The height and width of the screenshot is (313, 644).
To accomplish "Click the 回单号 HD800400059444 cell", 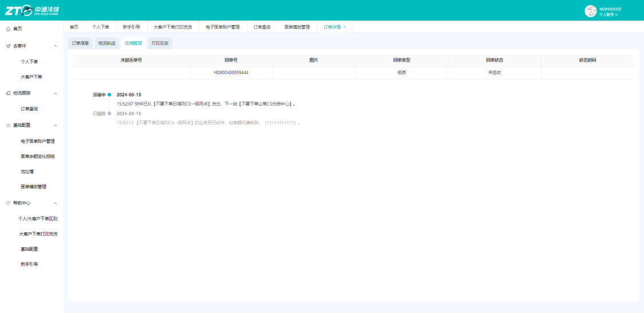I will [231, 73].
